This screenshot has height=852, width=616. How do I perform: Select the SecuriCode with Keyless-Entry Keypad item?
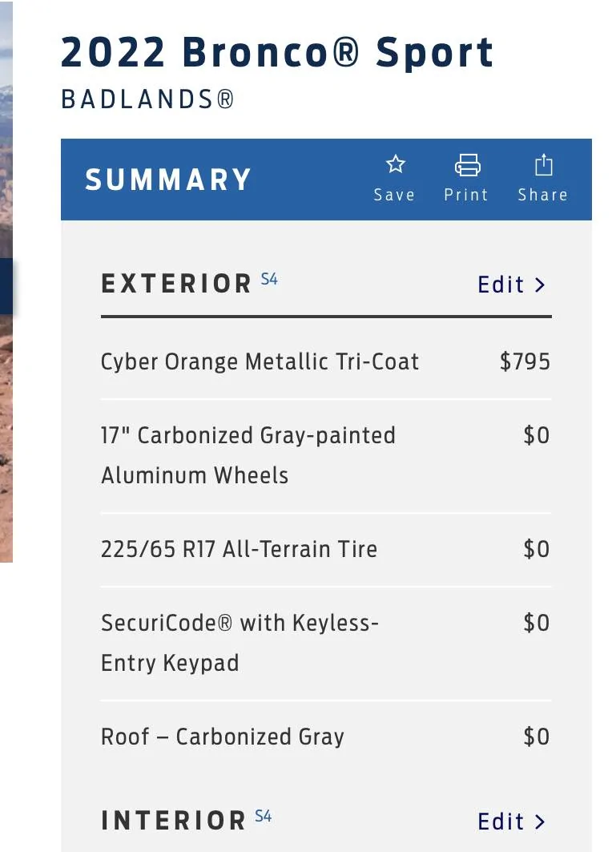239,643
